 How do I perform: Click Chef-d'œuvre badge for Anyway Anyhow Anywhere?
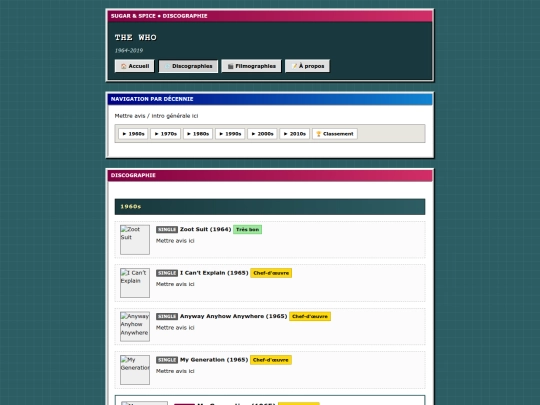[310, 316]
